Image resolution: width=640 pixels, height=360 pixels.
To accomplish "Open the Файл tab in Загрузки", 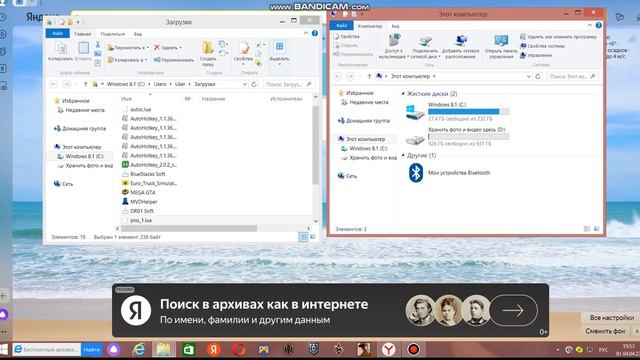I will (x=58, y=33).
